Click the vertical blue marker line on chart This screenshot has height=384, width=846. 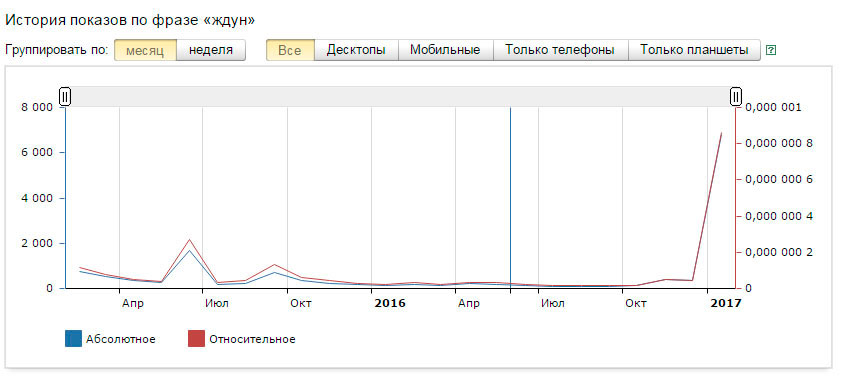510,197
